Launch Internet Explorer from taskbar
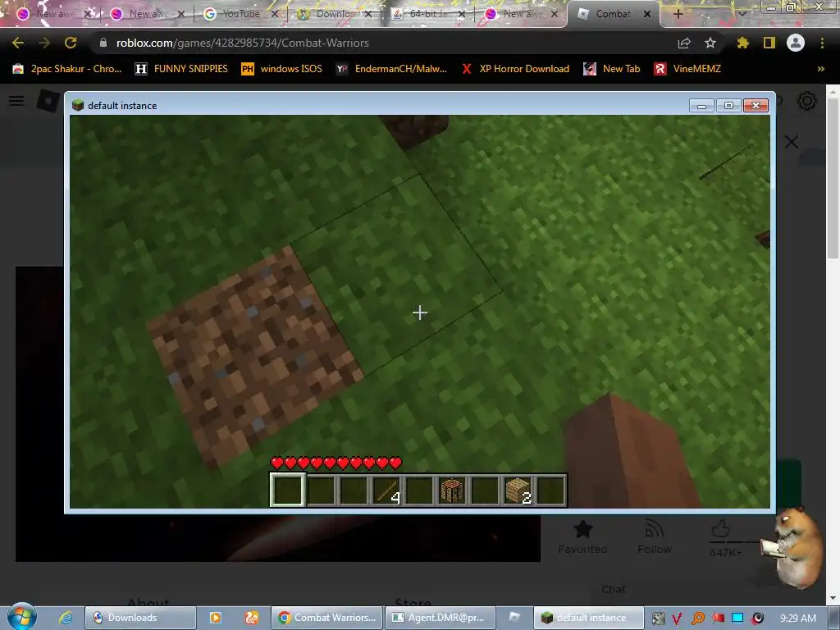The height and width of the screenshot is (630, 840). point(66,618)
